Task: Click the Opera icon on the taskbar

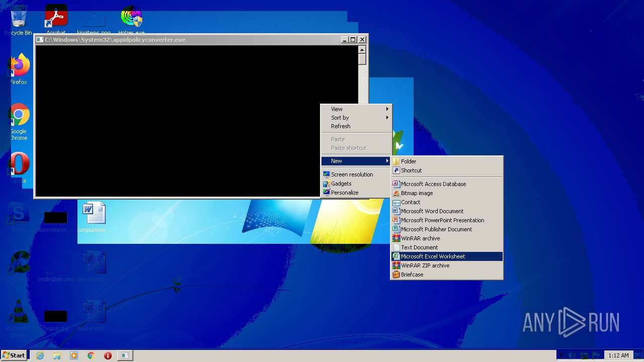Action: (108, 355)
